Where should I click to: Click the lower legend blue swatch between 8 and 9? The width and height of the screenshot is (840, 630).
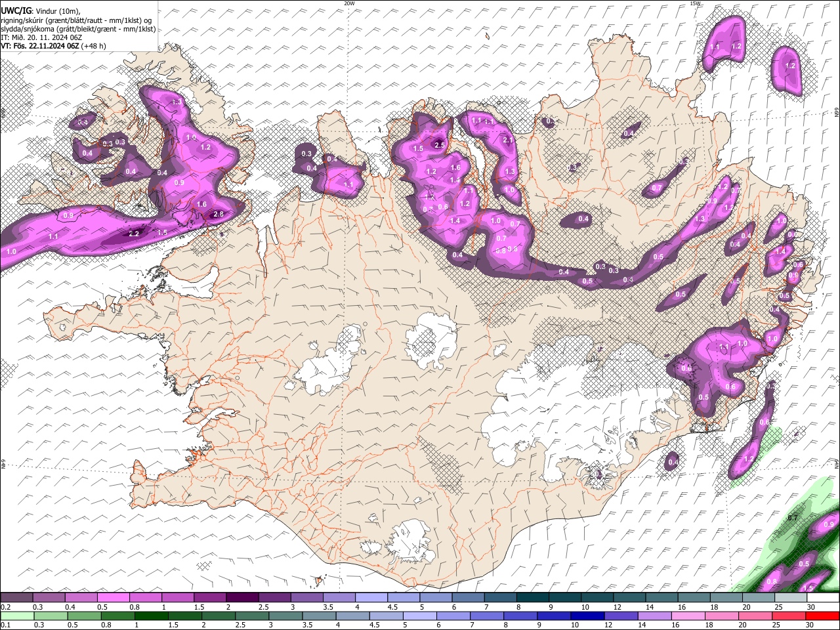click(521, 616)
